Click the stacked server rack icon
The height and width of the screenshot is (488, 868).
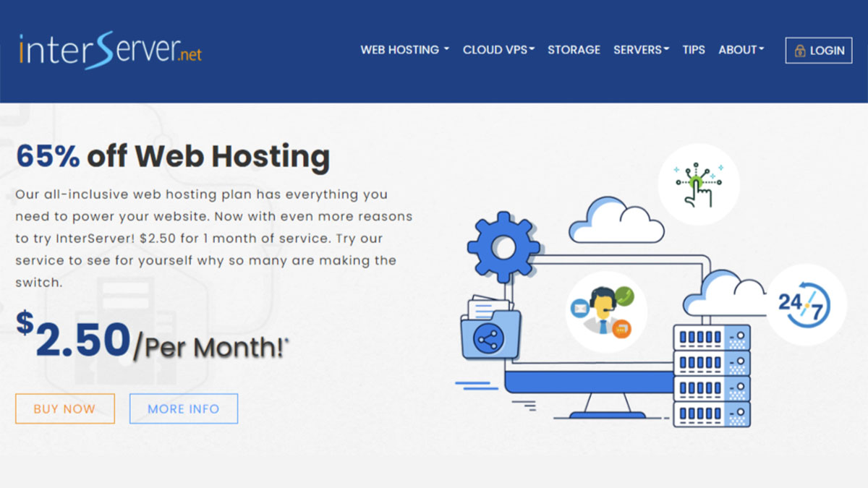pos(712,374)
